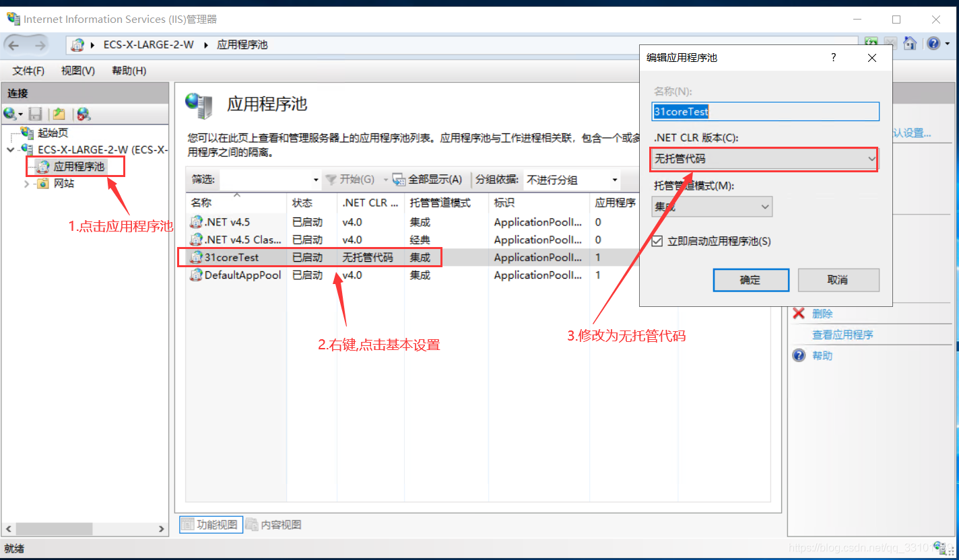Image resolution: width=959 pixels, height=560 pixels.
Task: Click the server icon in the address bar
Action: (78, 45)
